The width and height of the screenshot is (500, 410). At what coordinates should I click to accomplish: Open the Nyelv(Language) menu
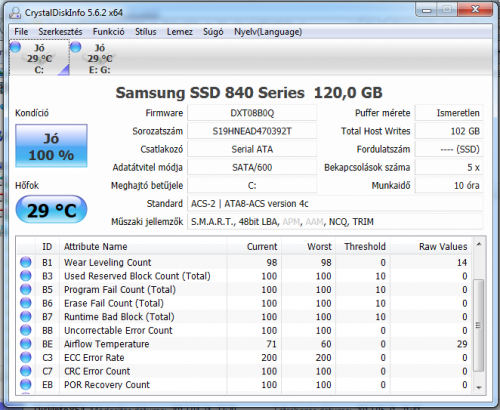(268, 32)
